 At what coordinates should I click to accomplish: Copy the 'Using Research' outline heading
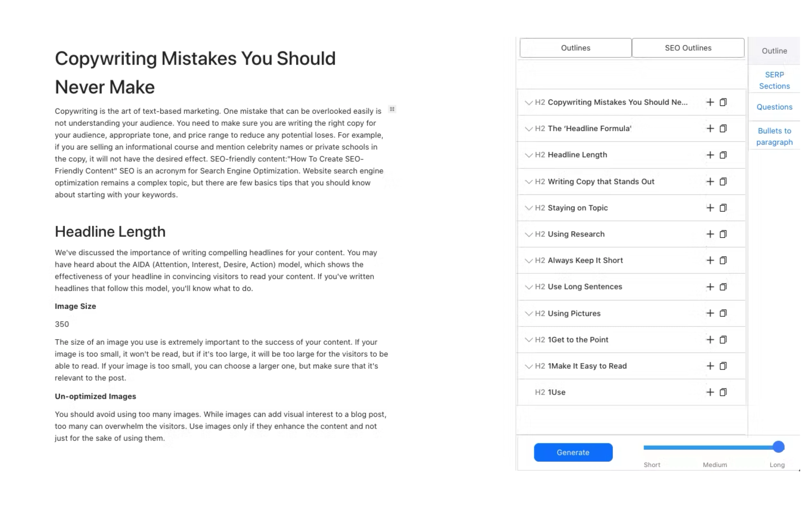click(723, 234)
